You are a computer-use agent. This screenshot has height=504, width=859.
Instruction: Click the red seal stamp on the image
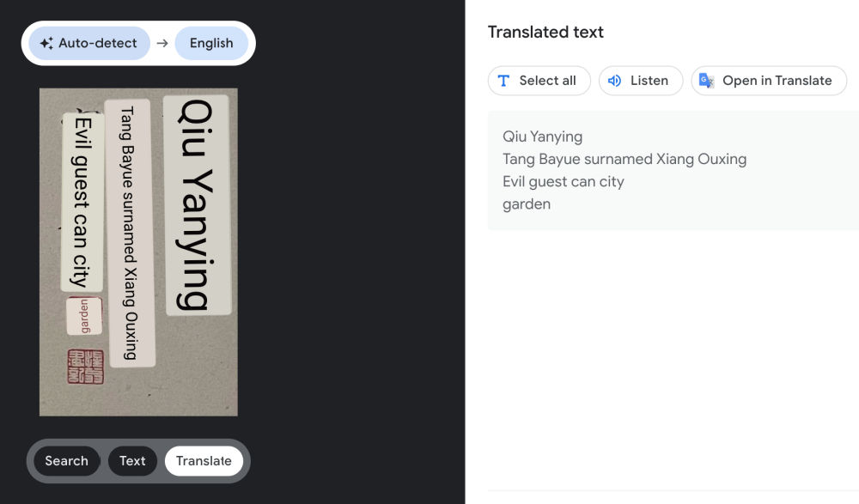click(x=85, y=367)
